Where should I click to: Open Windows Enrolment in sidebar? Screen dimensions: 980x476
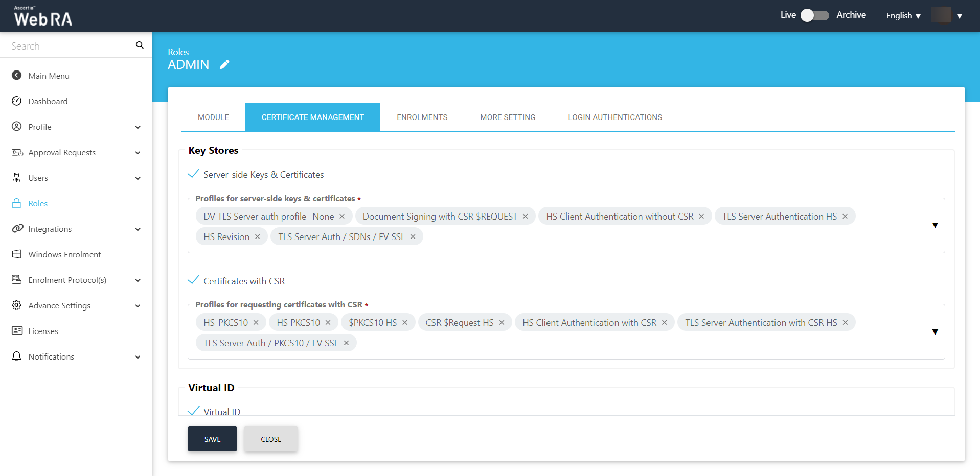pyautogui.click(x=64, y=254)
